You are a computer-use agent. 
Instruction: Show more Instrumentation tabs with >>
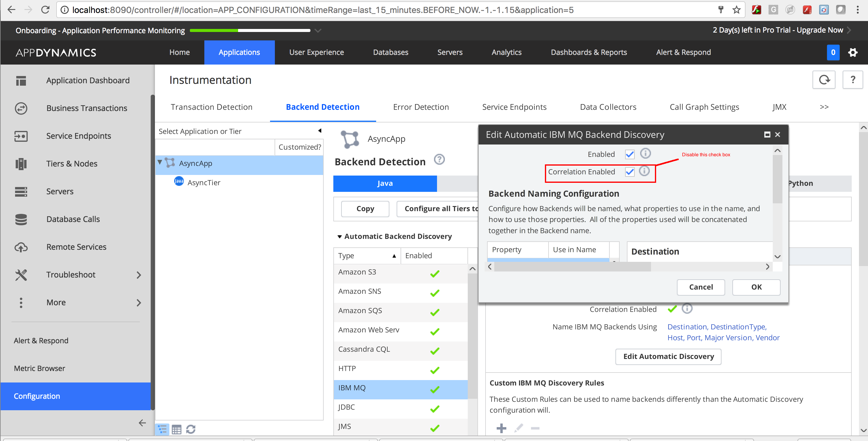tap(824, 107)
